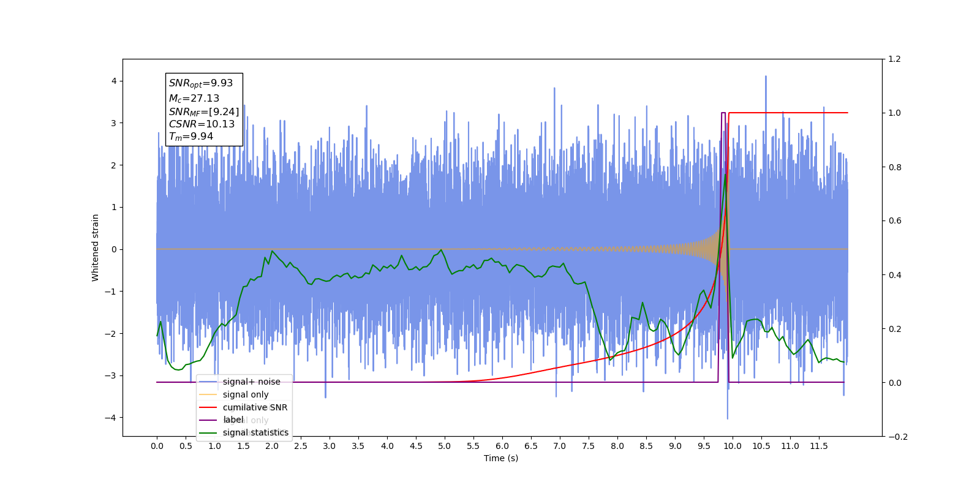Click the 2.0 tick on the time axis
The width and height of the screenshot is (980, 490).
(x=272, y=446)
